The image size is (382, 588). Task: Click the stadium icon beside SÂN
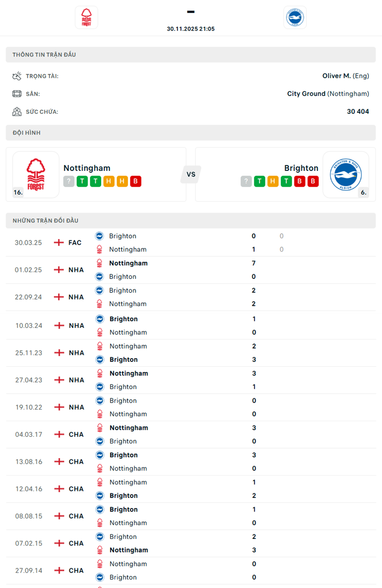pyautogui.click(x=17, y=94)
